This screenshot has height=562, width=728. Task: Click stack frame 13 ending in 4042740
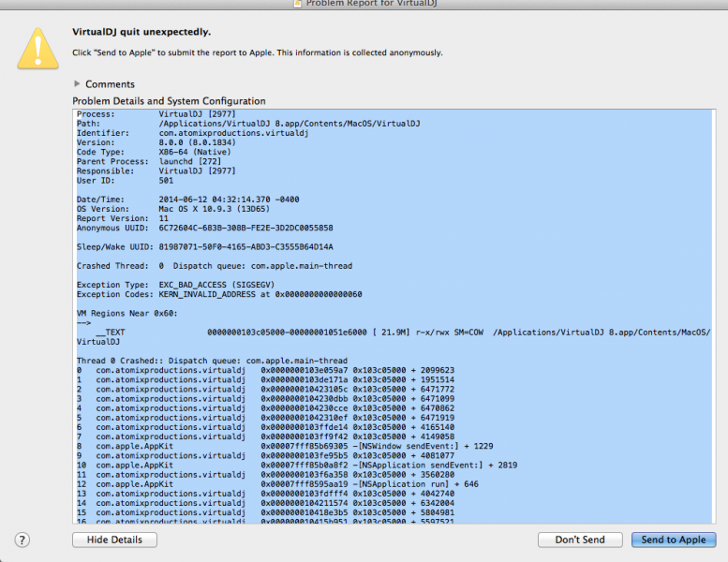[x=265, y=494]
